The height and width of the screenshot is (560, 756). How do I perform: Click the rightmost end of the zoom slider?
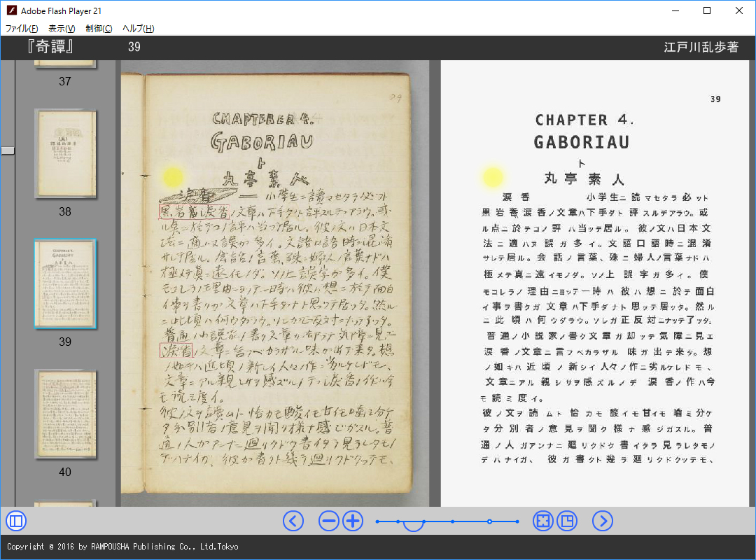(x=517, y=521)
